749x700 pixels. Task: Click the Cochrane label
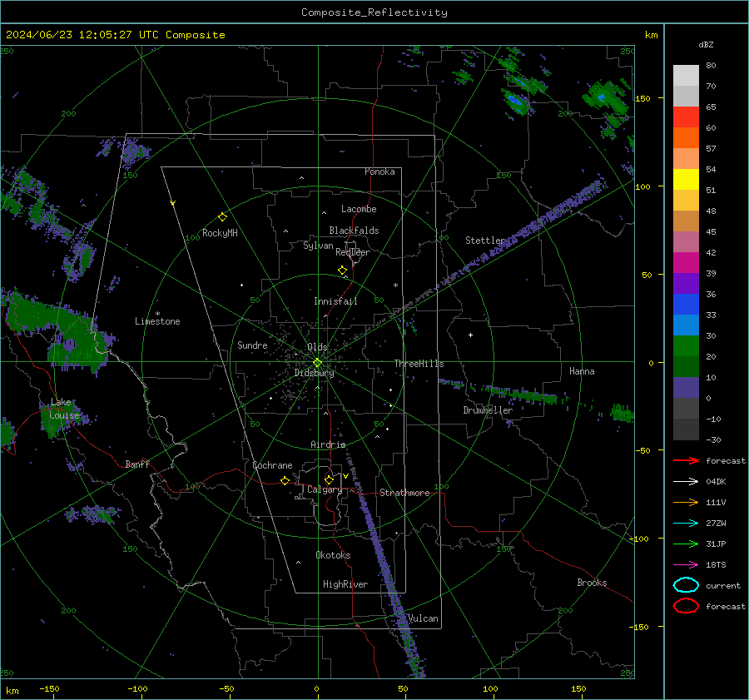click(x=272, y=465)
